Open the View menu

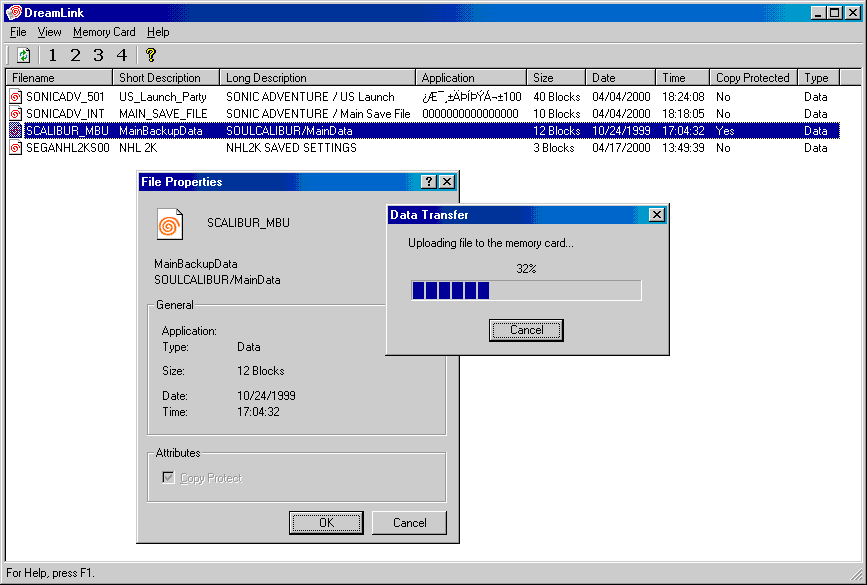point(49,32)
